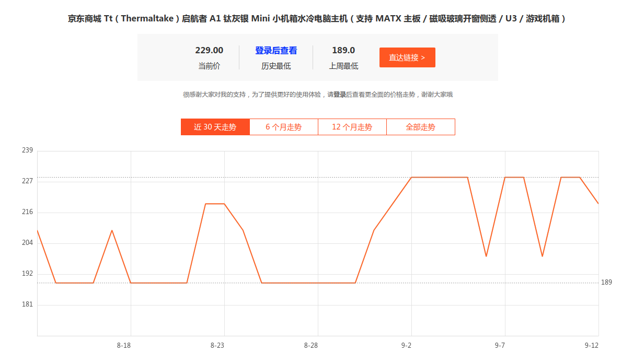Open the 12个月走势 trend tab
633x364 pixels.
pos(352,127)
